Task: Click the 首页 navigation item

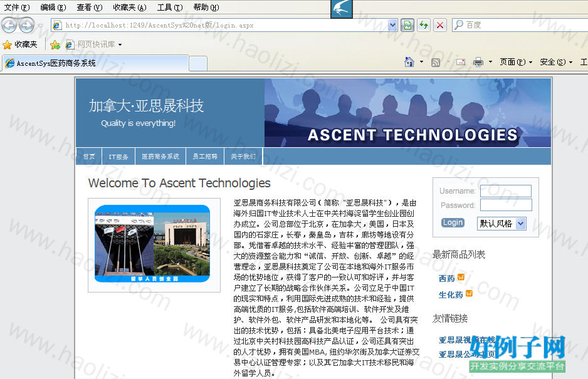Action: (x=89, y=157)
